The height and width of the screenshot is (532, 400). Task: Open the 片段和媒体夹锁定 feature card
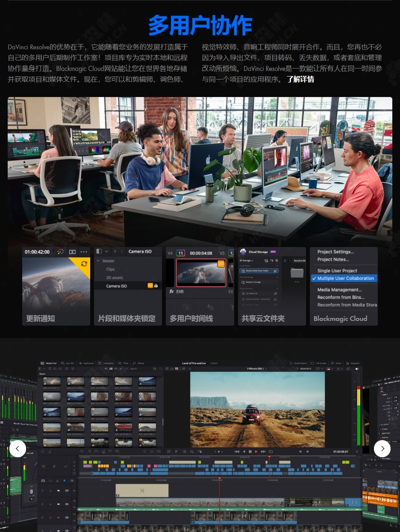click(x=128, y=286)
